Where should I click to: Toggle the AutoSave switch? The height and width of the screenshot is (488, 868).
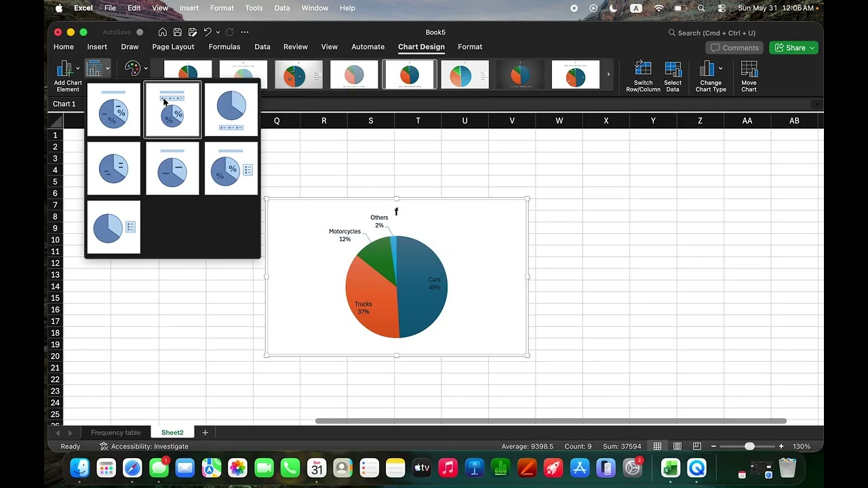(x=140, y=32)
